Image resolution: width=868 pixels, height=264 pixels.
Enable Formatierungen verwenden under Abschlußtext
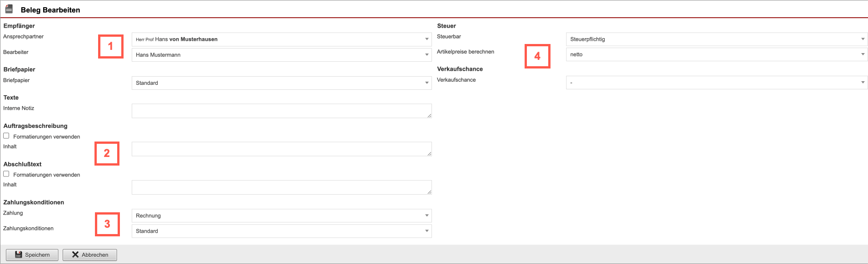point(6,174)
